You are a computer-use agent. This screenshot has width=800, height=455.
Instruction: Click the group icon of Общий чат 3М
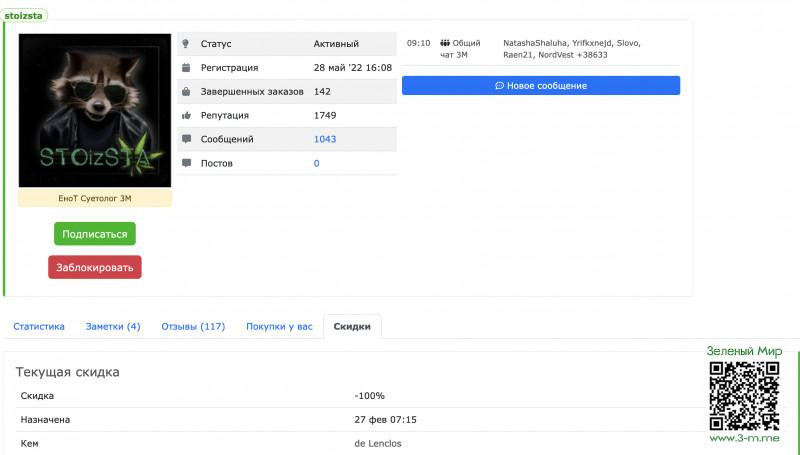coord(445,43)
